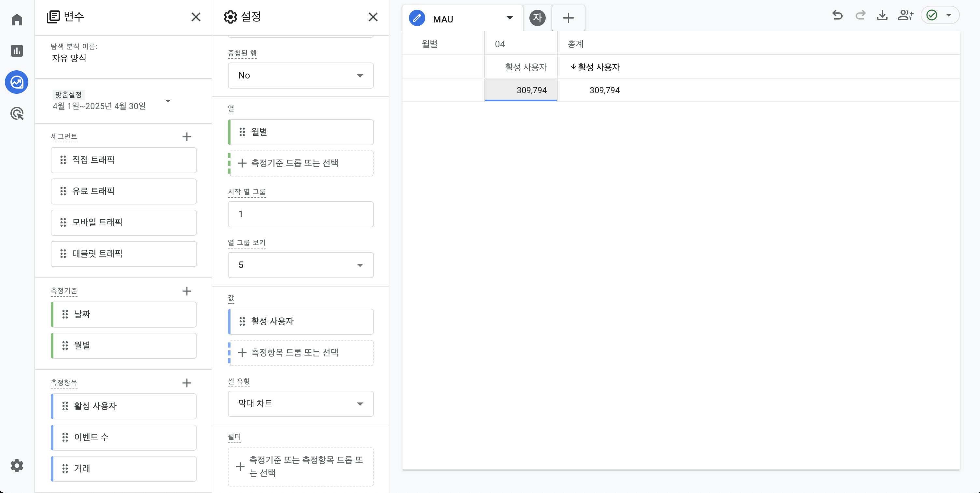
Task: Click the 활성 사용자 header under 04
Action: pos(526,67)
